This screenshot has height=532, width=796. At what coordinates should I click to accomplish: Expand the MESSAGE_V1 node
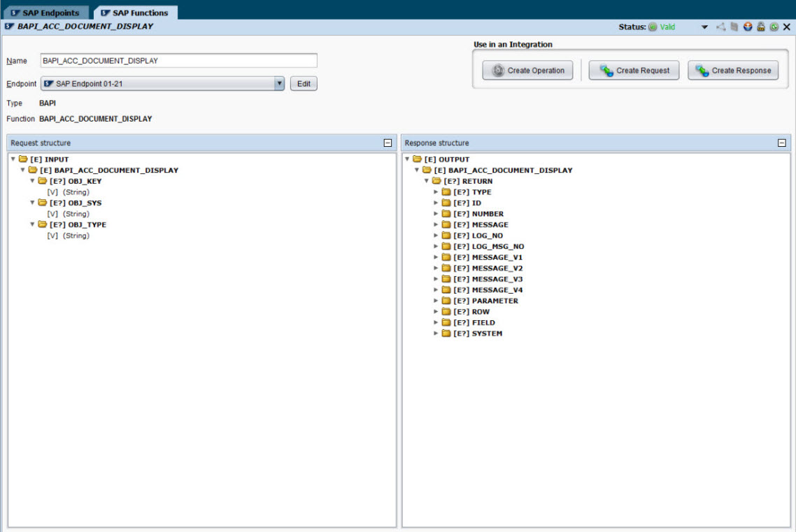click(x=436, y=257)
